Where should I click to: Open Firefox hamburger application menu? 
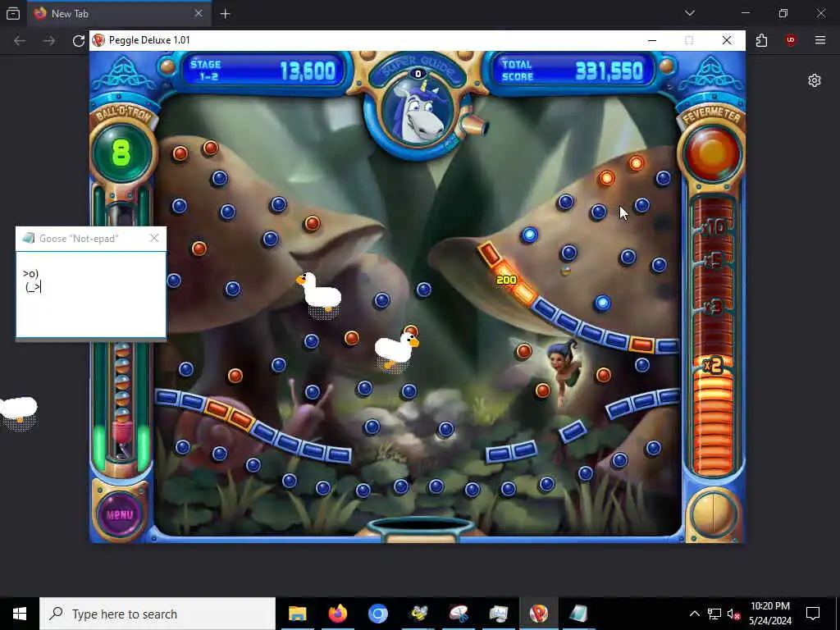[x=820, y=41]
